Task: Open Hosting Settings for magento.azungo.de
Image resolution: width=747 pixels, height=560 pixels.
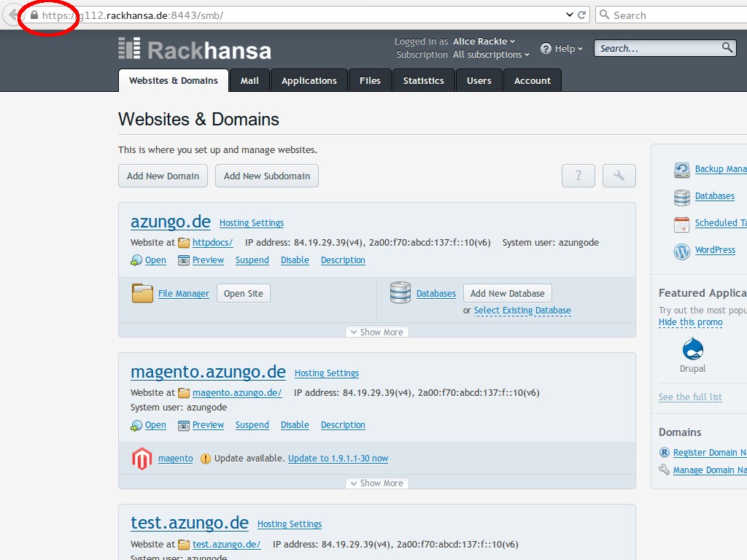Action: click(327, 373)
